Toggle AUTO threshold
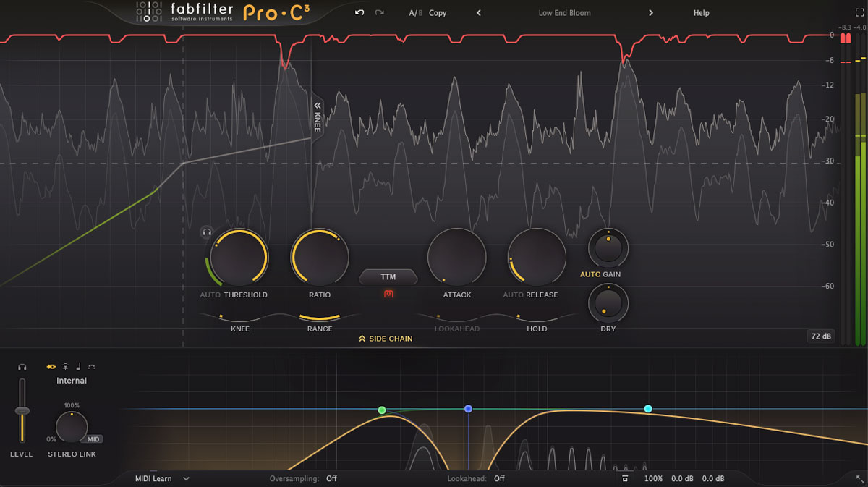 tap(210, 295)
